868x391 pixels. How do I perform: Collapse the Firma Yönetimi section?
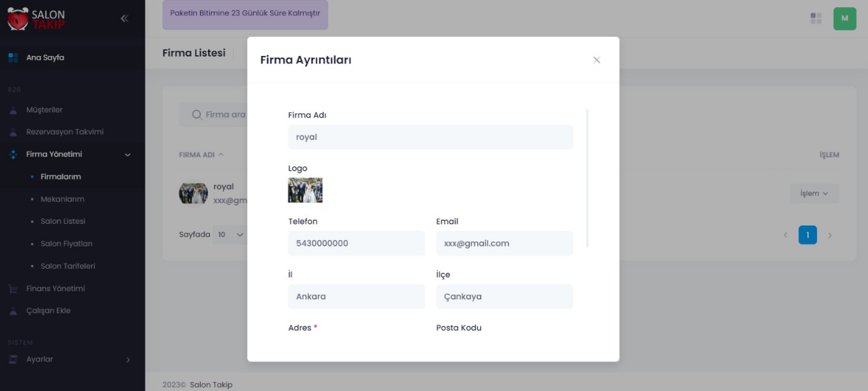tap(127, 155)
